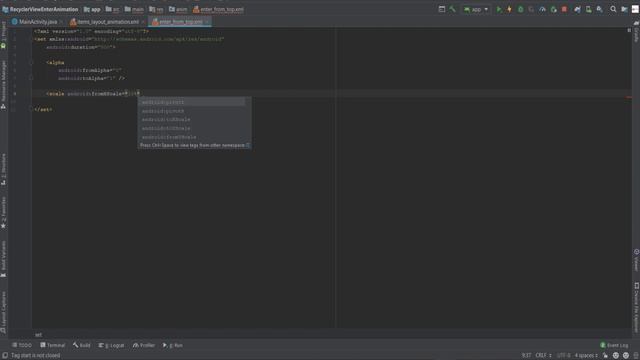The height and width of the screenshot is (360, 640).
Task: Click the Project Structure folder icon
Action: [624, 9]
